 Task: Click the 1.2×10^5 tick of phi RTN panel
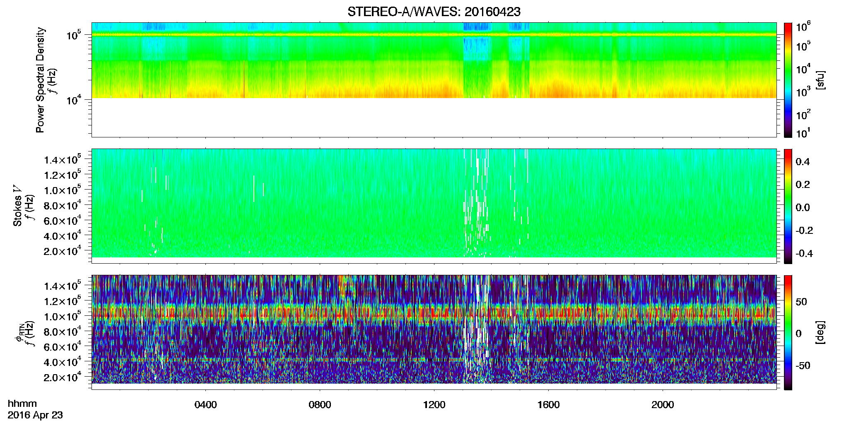click(63, 301)
